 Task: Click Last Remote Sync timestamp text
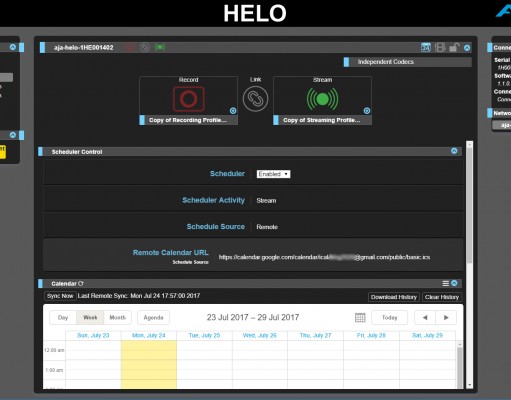coord(139,296)
